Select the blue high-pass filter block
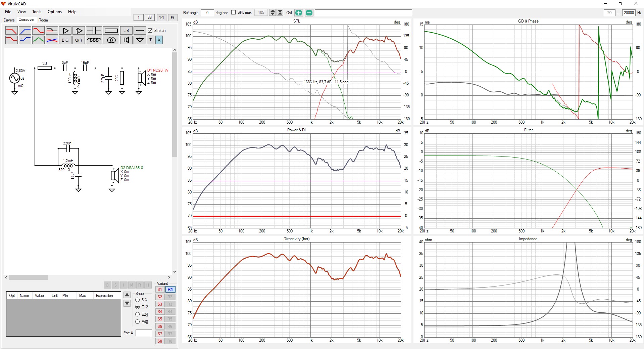Viewport: 644px width, 349px height. click(25, 31)
